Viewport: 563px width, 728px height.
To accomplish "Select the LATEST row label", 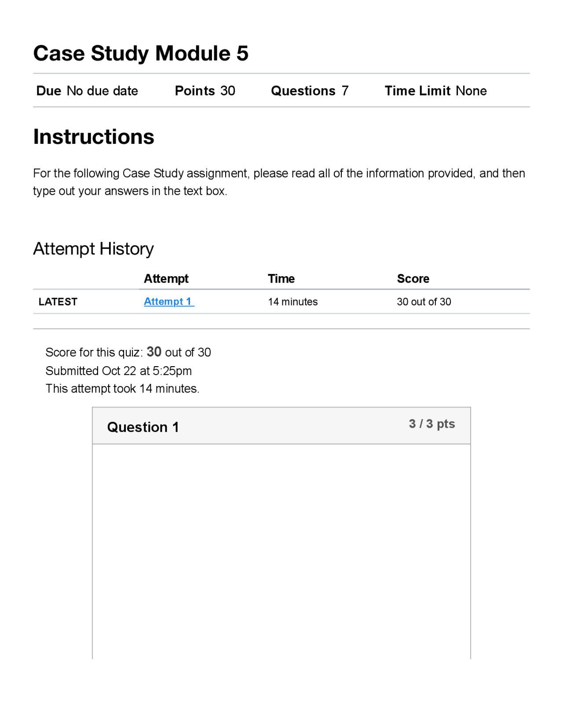I will pos(58,302).
